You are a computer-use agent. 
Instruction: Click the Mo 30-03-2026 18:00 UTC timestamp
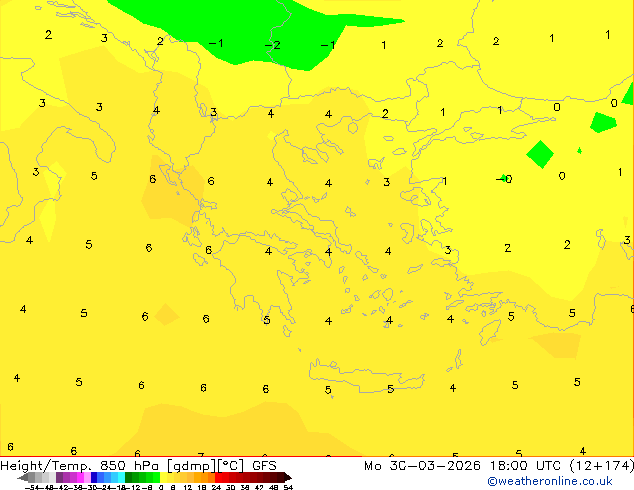[x=465, y=466]
